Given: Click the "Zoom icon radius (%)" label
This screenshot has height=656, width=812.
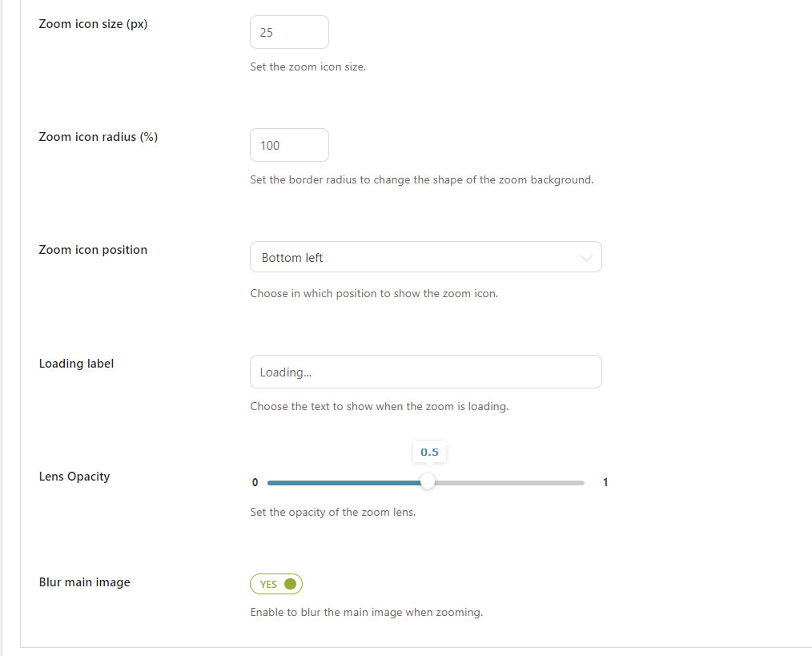Looking at the screenshot, I should click(x=98, y=137).
